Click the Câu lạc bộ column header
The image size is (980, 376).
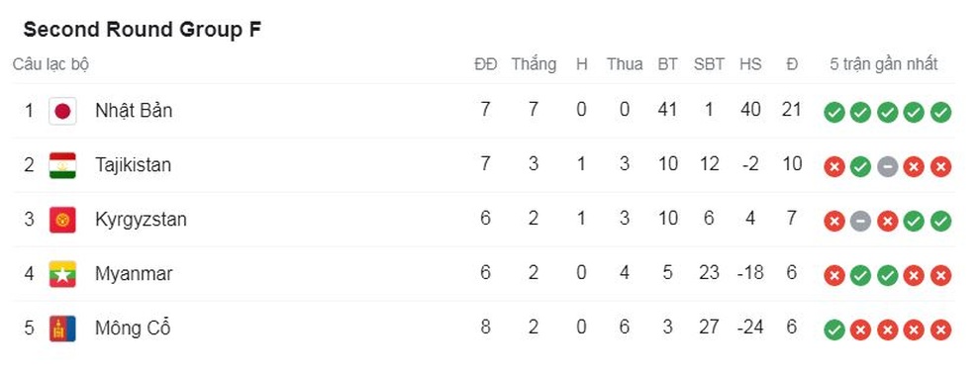click(51, 64)
